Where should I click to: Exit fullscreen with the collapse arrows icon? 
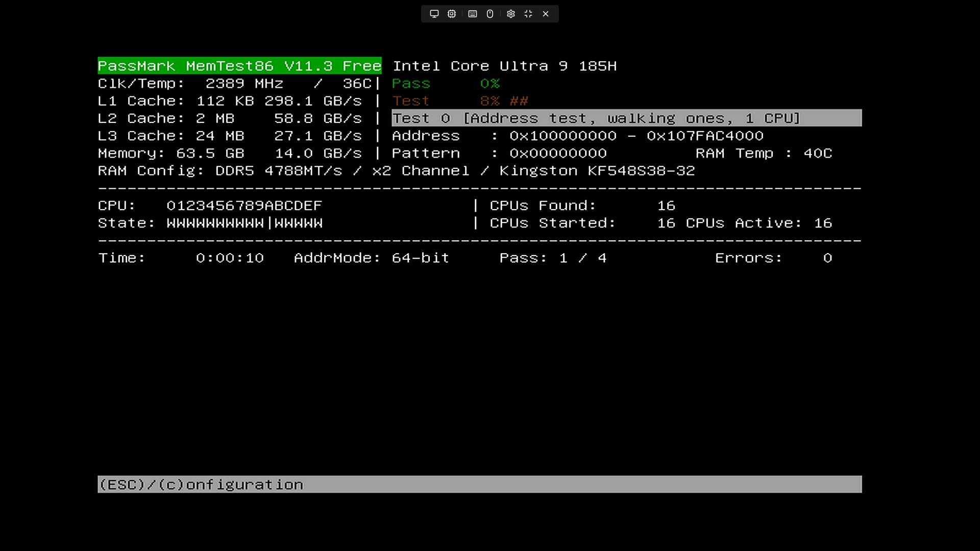(x=528, y=14)
